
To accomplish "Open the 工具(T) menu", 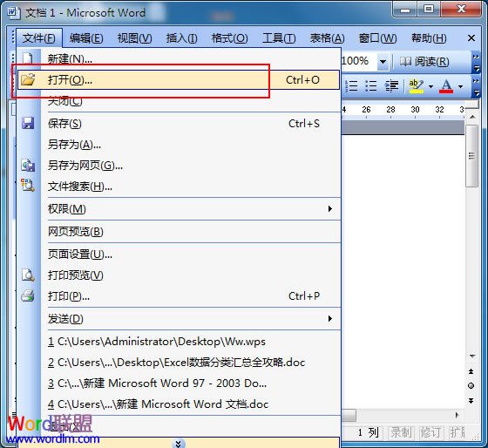I will (x=279, y=38).
